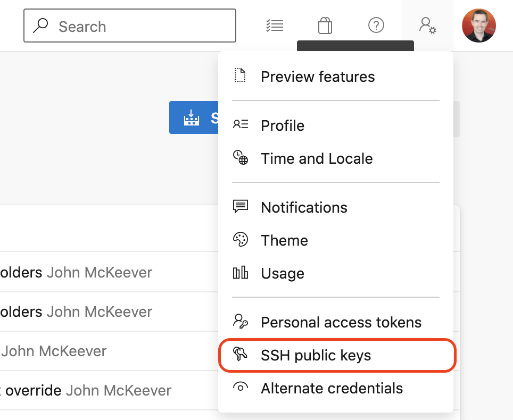Click the magnifying glass search icon

(40, 26)
